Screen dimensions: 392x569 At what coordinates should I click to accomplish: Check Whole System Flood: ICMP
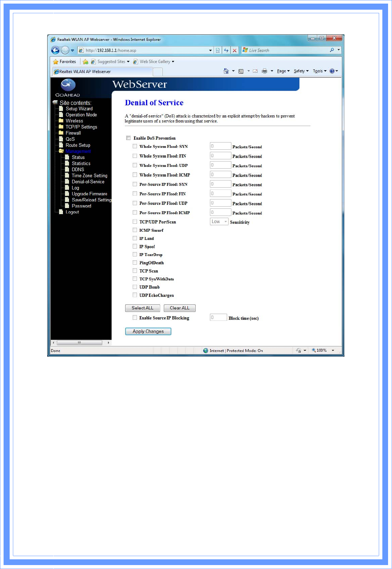click(135, 175)
